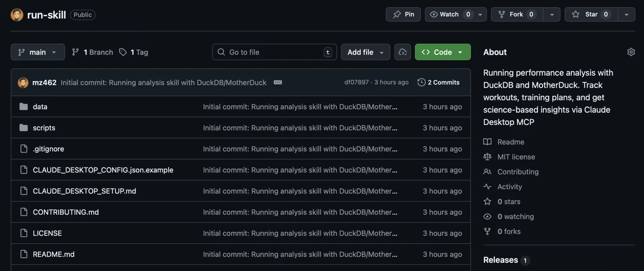View the 0 watching link
Screen dimensions: 644x271
pyautogui.click(x=516, y=216)
